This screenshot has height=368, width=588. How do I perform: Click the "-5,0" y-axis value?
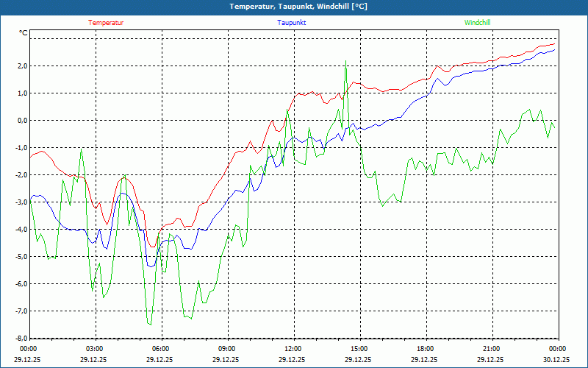coord(22,256)
